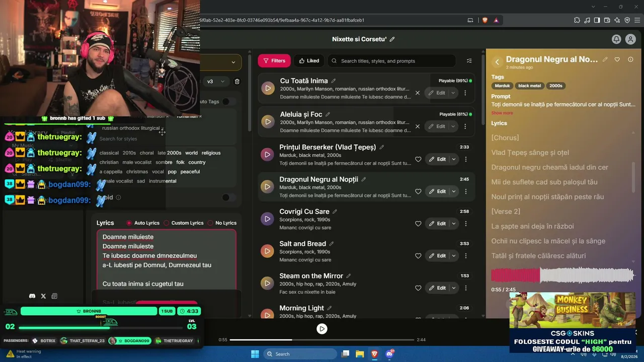Play the song Steam on the Mirror
The width and height of the screenshot is (644, 362).
tap(267, 283)
